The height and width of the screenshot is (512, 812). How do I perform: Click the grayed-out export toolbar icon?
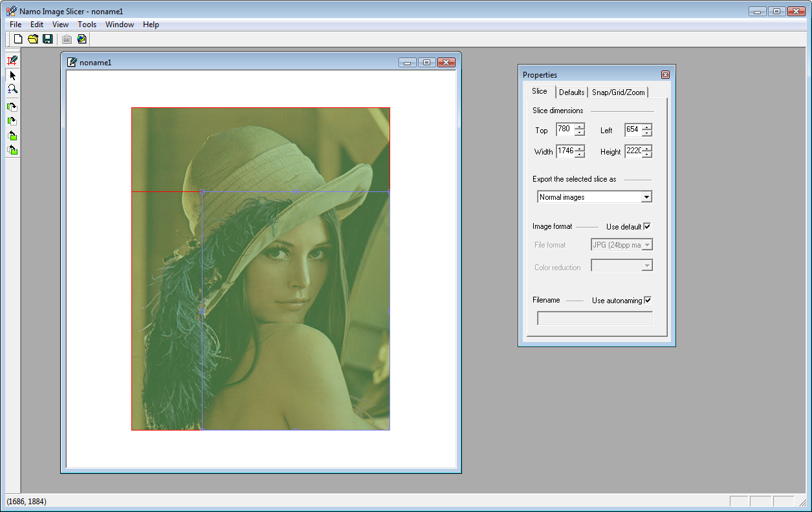pyautogui.click(x=67, y=39)
